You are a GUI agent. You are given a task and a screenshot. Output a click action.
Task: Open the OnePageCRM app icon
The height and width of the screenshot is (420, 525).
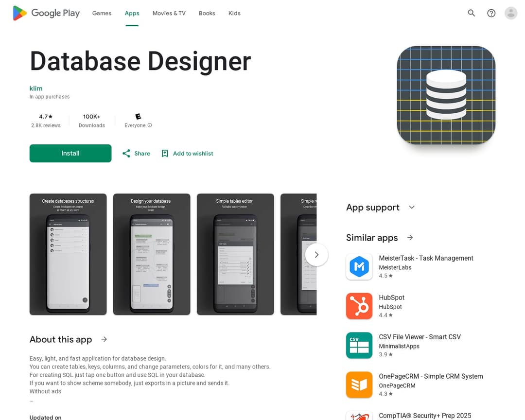359,385
